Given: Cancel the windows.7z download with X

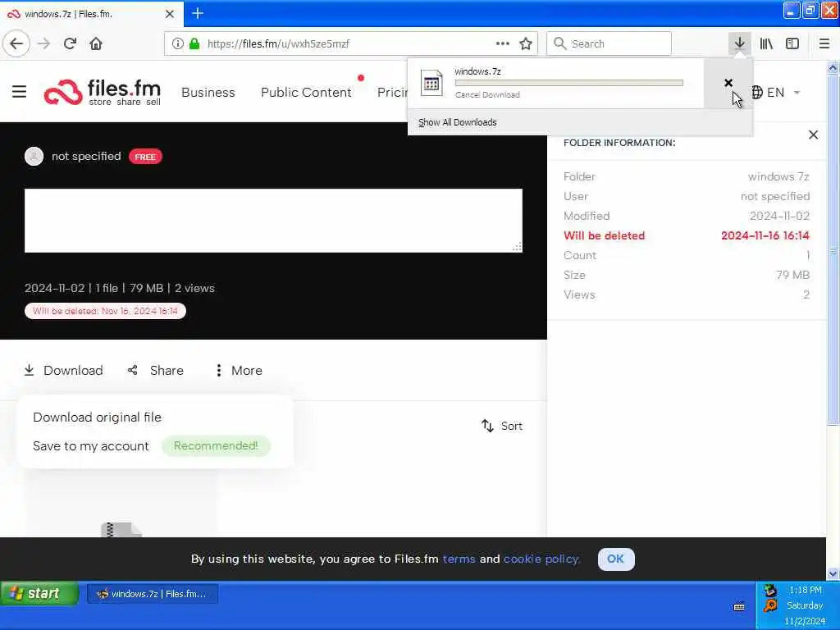Looking at the screenshot, I should click(x=728, y=83).
